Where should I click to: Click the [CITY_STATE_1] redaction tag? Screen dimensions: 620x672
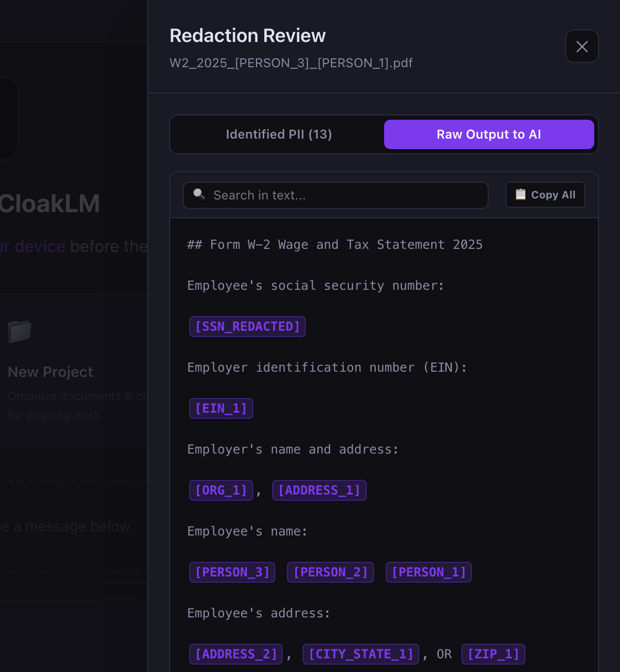click(361, 654)
